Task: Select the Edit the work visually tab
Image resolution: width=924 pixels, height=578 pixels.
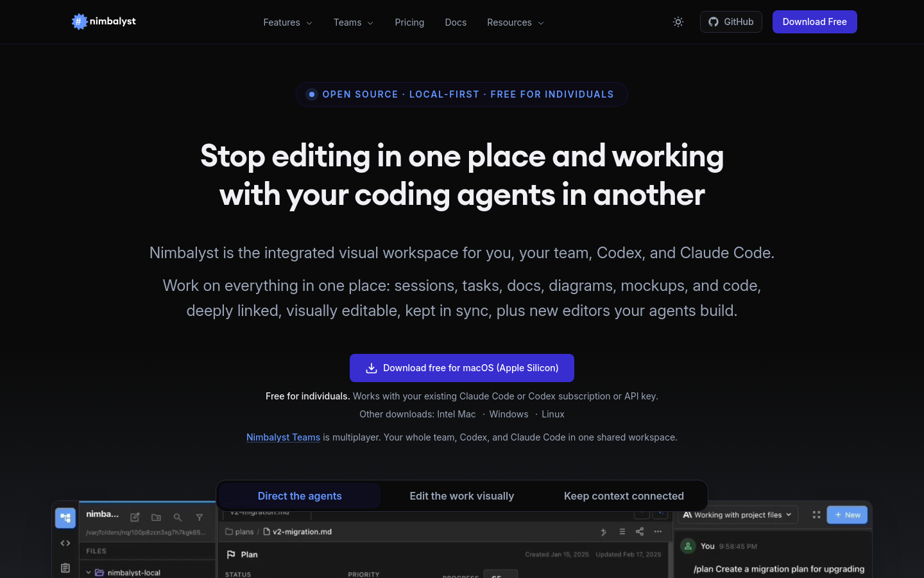Action: tap(462, 496)
